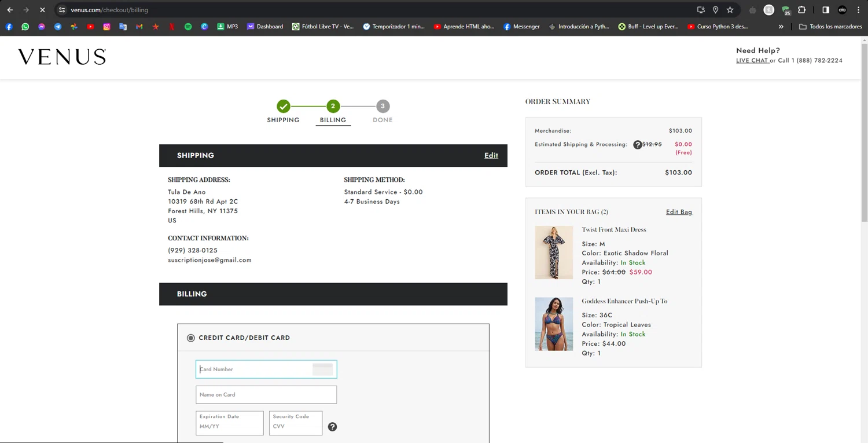Show more bookmarks chevron
Viewport: 868px width, 443px height.
click(x=781, y=27)
